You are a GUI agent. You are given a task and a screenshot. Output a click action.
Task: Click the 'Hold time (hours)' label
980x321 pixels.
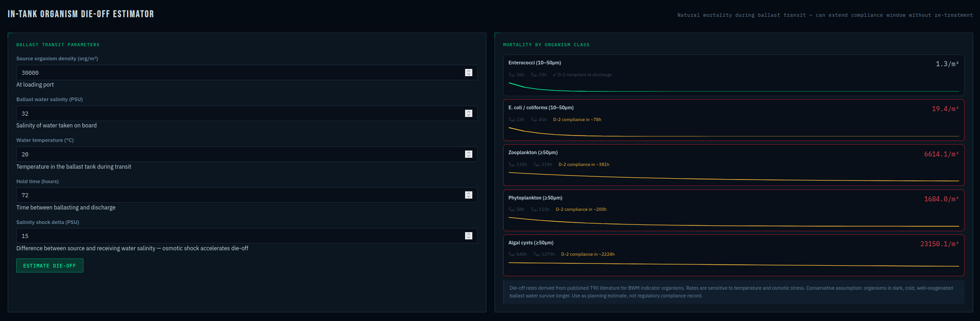click(x=38, y=181)
